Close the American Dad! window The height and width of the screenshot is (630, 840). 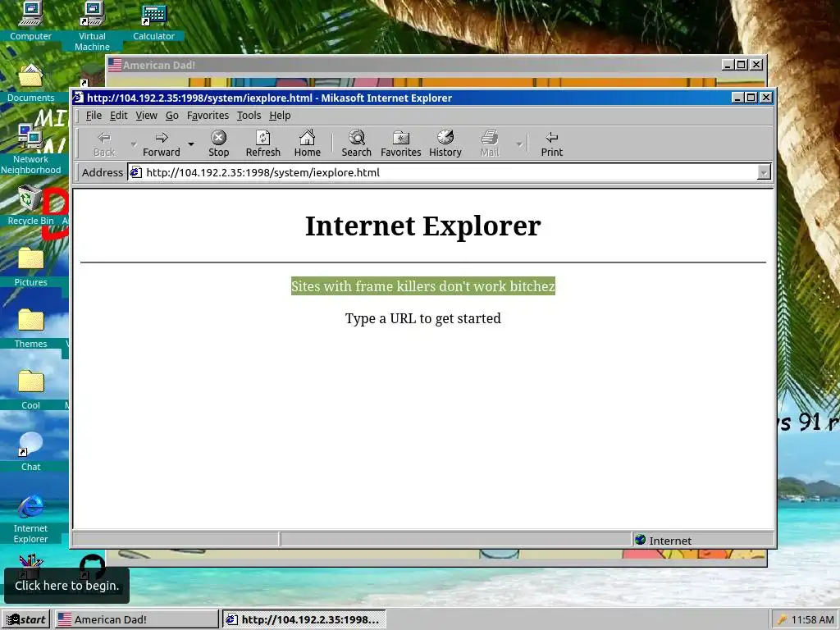756,65
